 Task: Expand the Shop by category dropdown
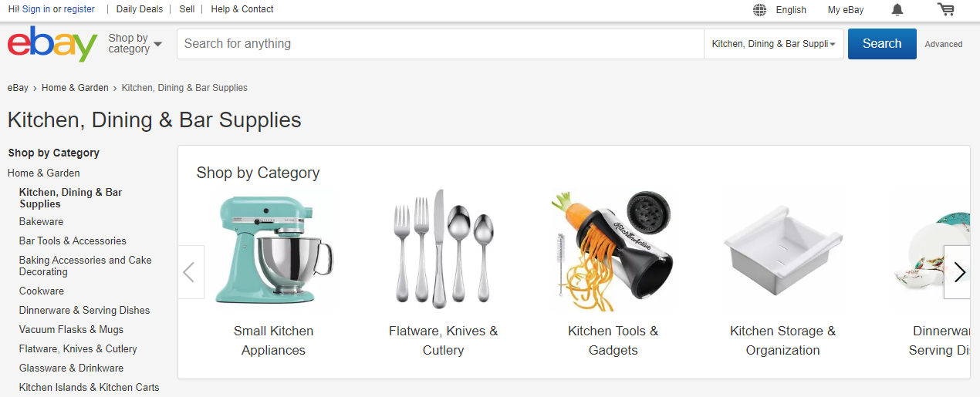tap(135, 44)
